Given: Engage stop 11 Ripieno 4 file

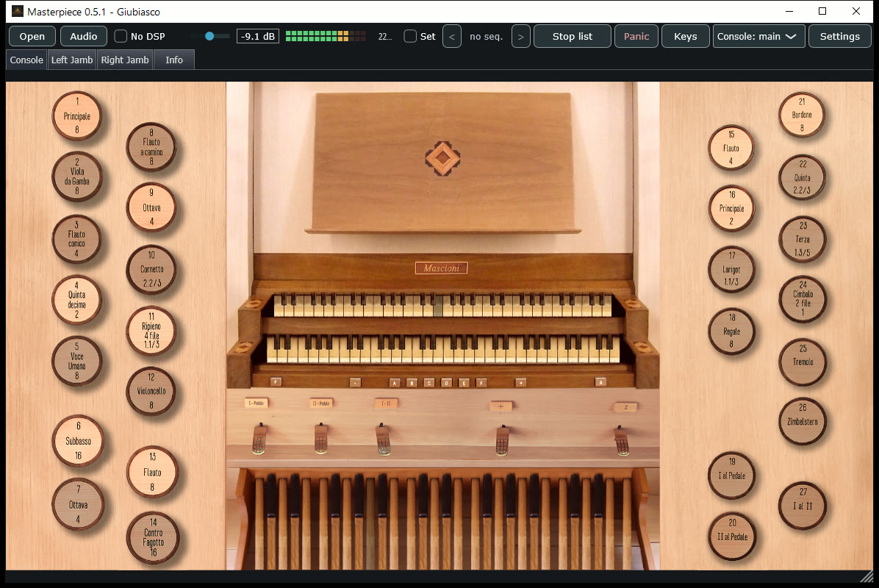Looking at the screenshot, I should pos(151,331).
